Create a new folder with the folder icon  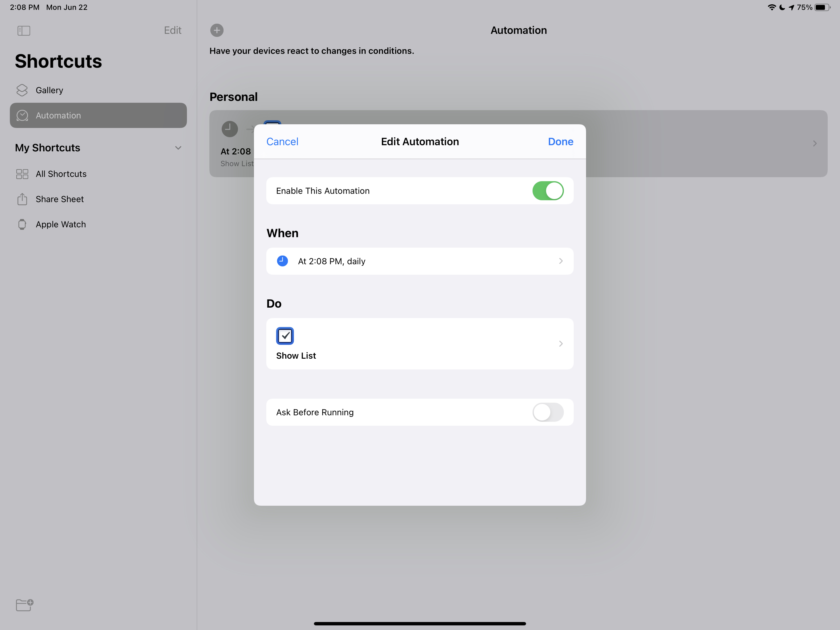coord(24,605)
